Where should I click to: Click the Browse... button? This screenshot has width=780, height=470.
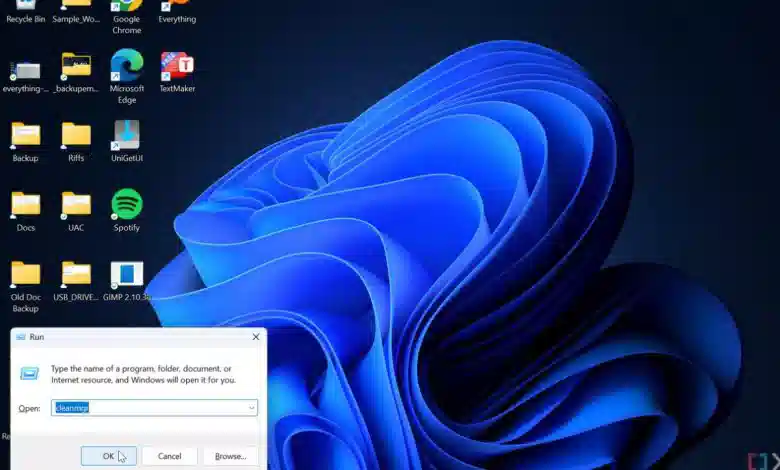coord(230,456)
